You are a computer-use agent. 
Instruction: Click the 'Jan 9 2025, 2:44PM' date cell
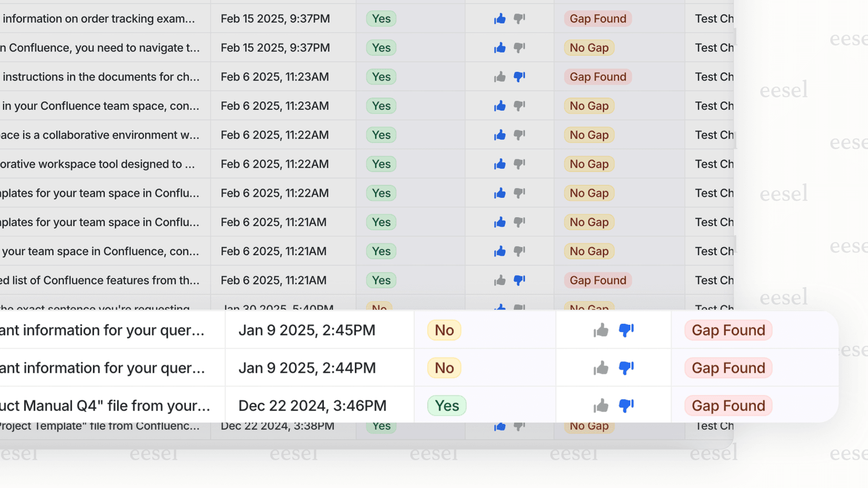point(307,368)
